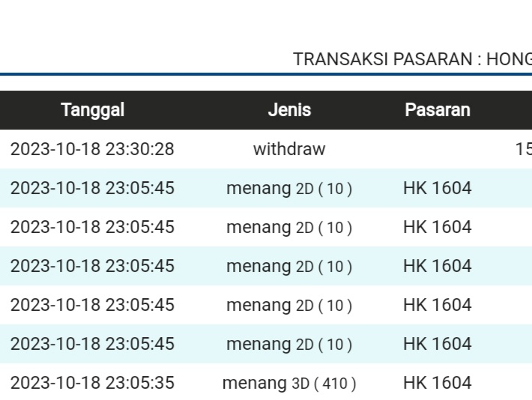Click the withdraw entry under Jenis
The width and height of the screenshot is (532, 400).
pos(289,149)
